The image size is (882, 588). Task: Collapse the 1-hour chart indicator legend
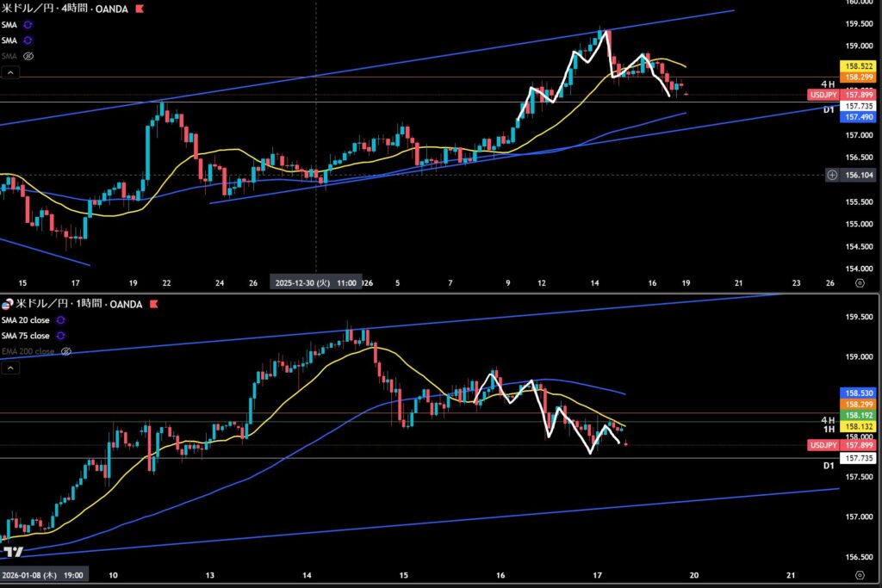point(10,368)
